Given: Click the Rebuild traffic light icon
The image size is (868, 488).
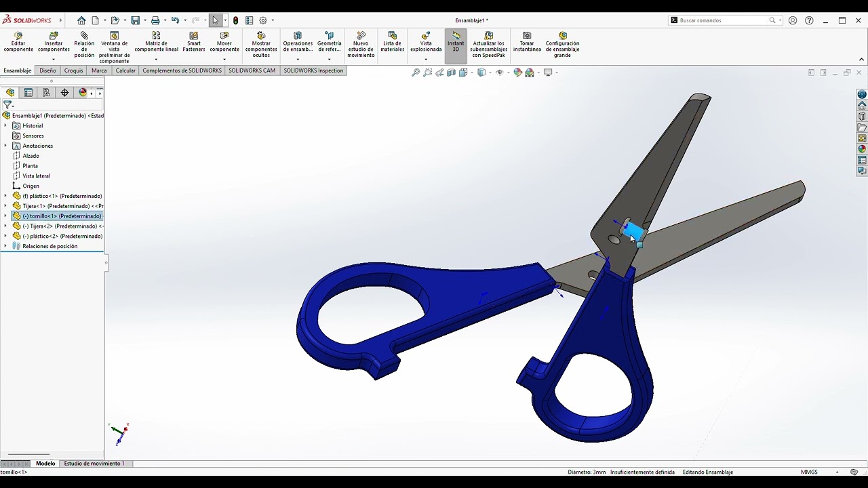Looking at the screenshot, I should click(235, 20).
